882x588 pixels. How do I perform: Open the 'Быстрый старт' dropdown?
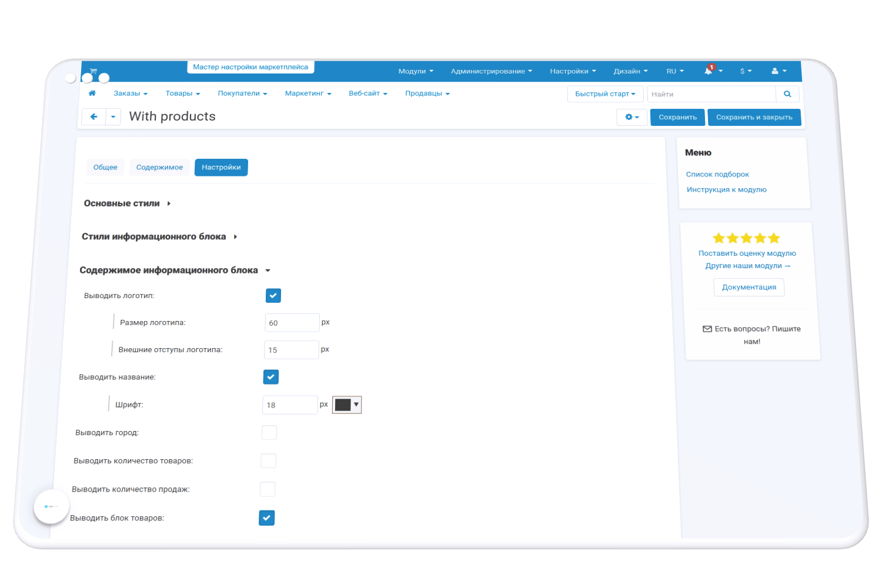[x=606, y=94]
